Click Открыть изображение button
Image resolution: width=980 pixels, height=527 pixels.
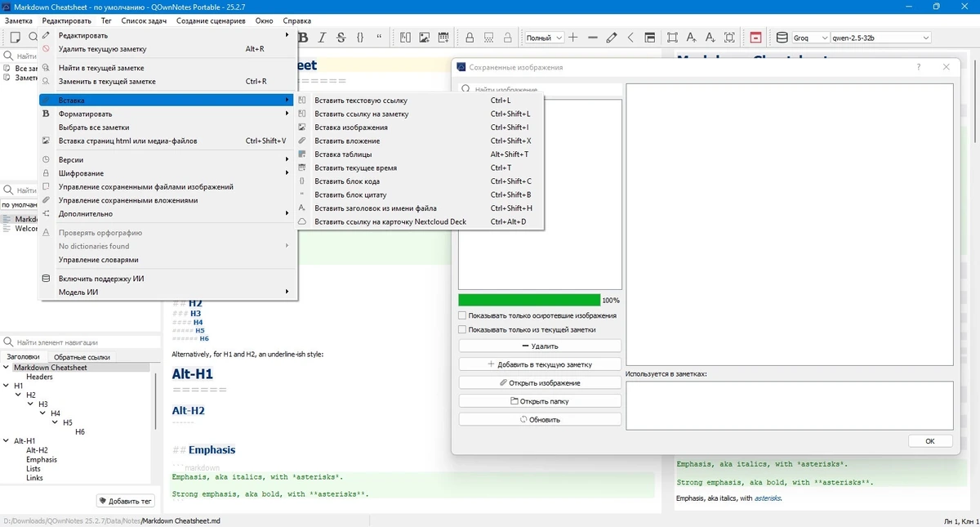click(x=540, y=383)
